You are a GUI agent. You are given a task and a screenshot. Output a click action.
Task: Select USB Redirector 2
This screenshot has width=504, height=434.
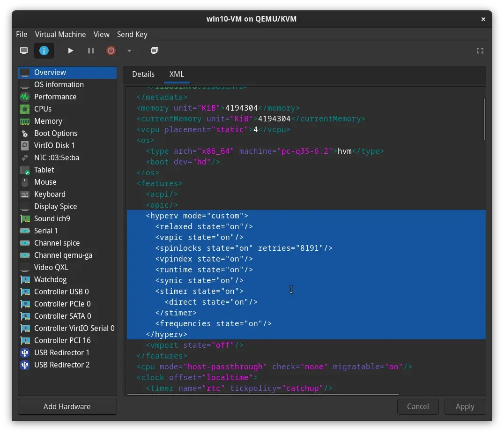67,365
